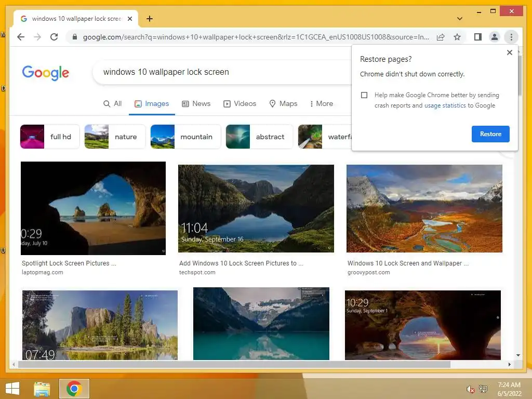Open the usage statistics link
Image resolution: width=532 pixels, height=399 pixels.
445,105
